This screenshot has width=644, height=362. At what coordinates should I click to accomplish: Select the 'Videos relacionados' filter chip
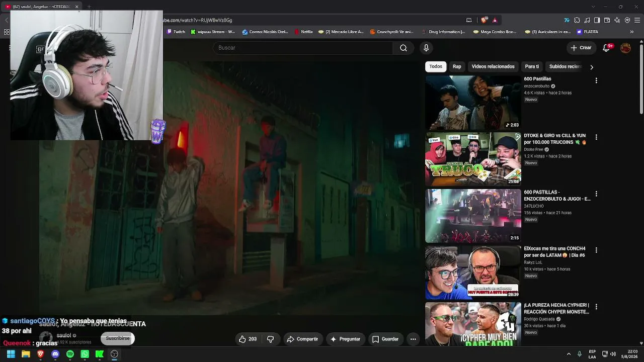493,66
